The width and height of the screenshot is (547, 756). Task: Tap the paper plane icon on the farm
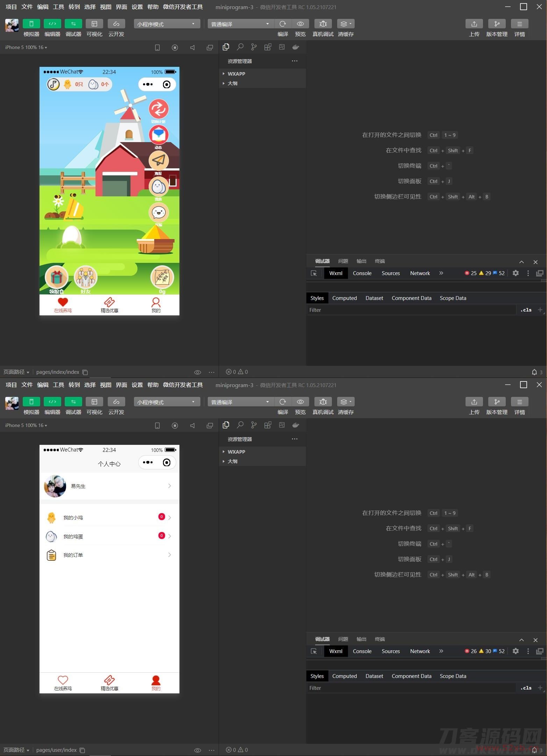(158, 161)
